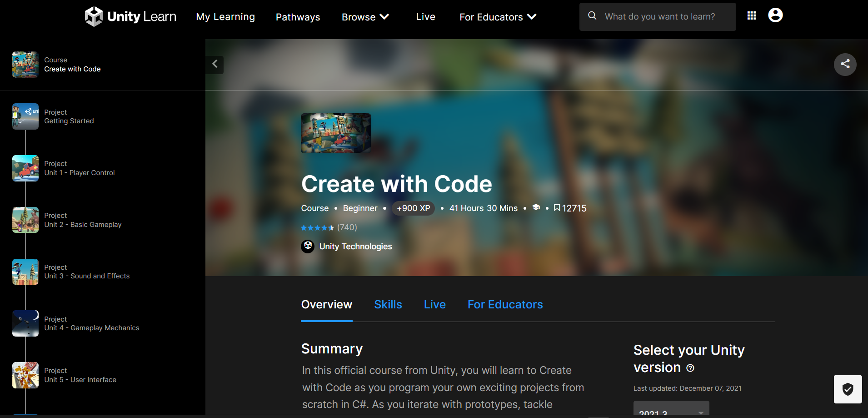Click the graduation cap educator icon
The height and width of the screenshot is (418, 868).
click(536, 207)
